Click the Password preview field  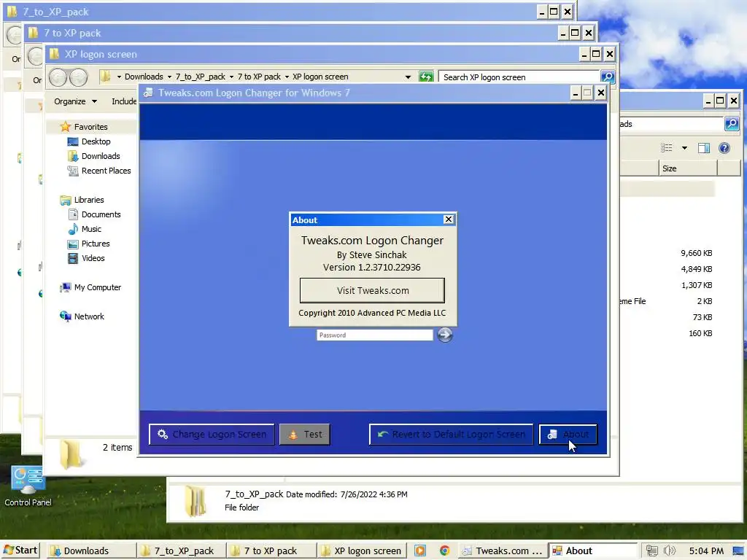[x=374, y=335]
